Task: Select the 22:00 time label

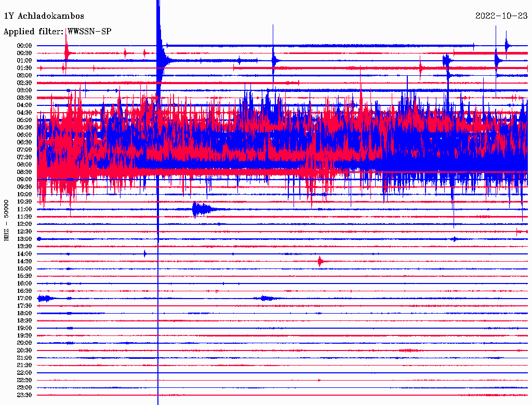Action: 24,373
